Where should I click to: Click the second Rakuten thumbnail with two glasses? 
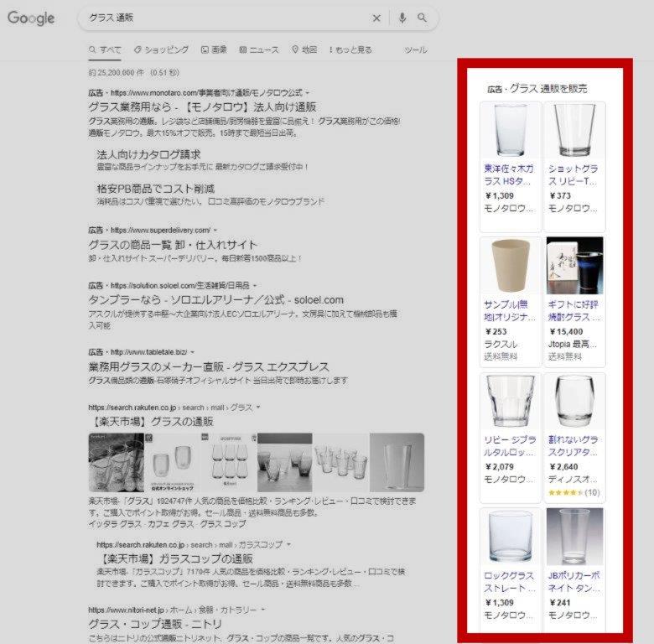click(x=173, y=463)
